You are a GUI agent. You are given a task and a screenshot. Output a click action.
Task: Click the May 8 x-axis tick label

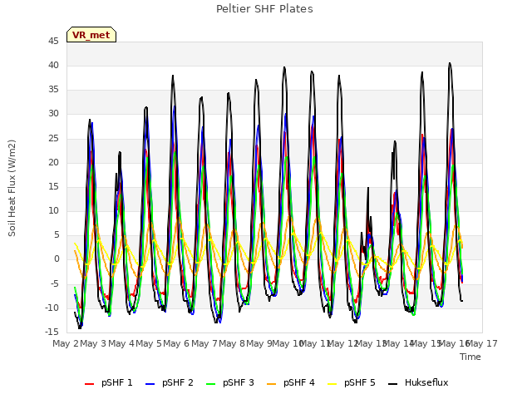pos(232,343)
